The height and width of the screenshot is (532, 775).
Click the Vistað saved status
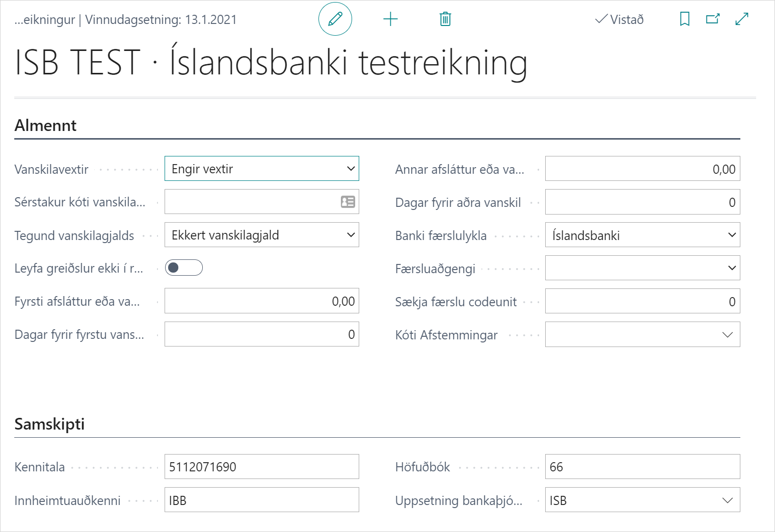(x=620, y=19)
